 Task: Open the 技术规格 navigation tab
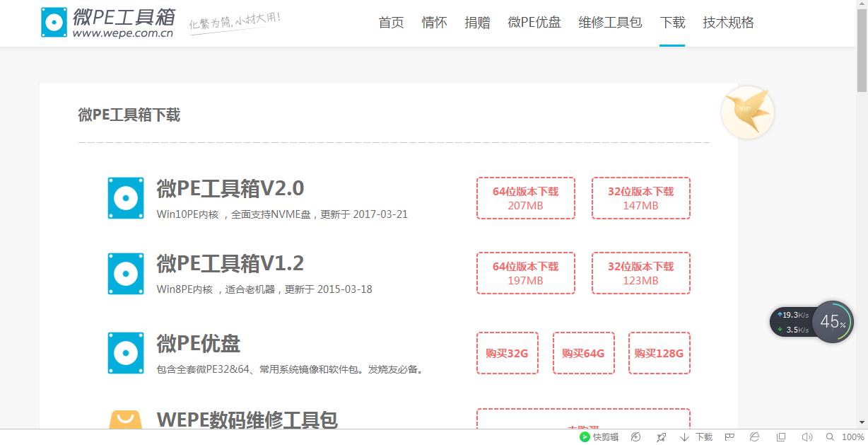click(x=728, y=23)
